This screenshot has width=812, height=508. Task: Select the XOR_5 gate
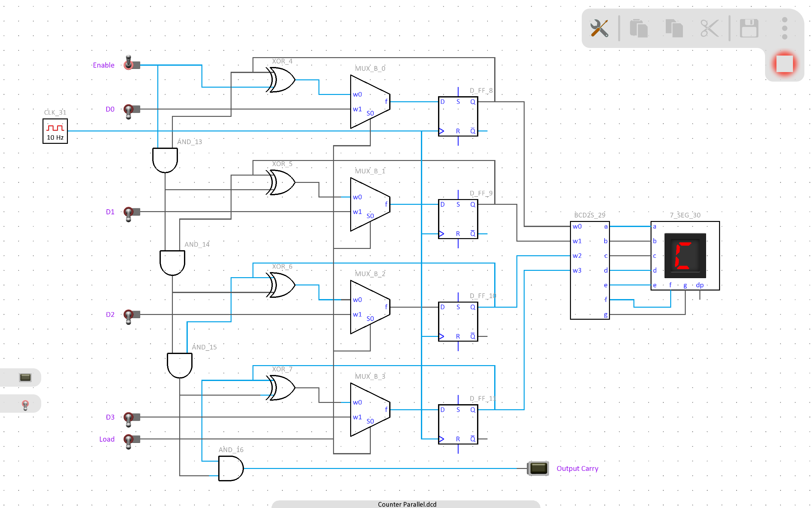pos(281,183)
